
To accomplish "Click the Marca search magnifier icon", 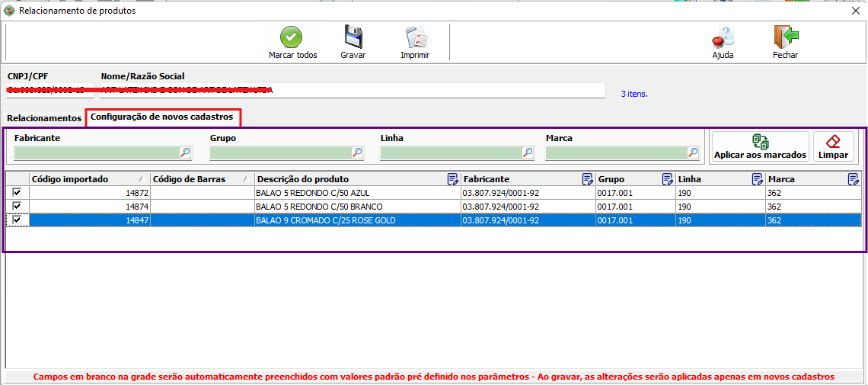I will pyautogui.click(x=693, y=153).
